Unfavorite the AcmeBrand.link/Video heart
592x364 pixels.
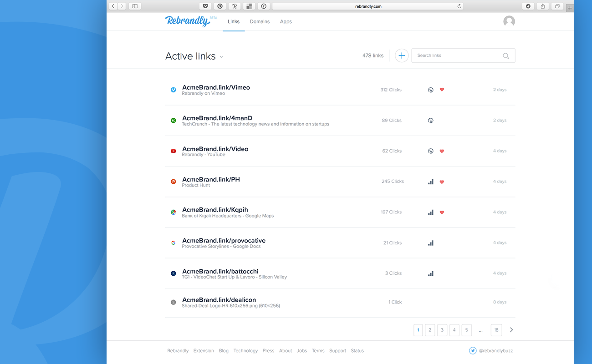pyautogui.click(x=442, y=151)
